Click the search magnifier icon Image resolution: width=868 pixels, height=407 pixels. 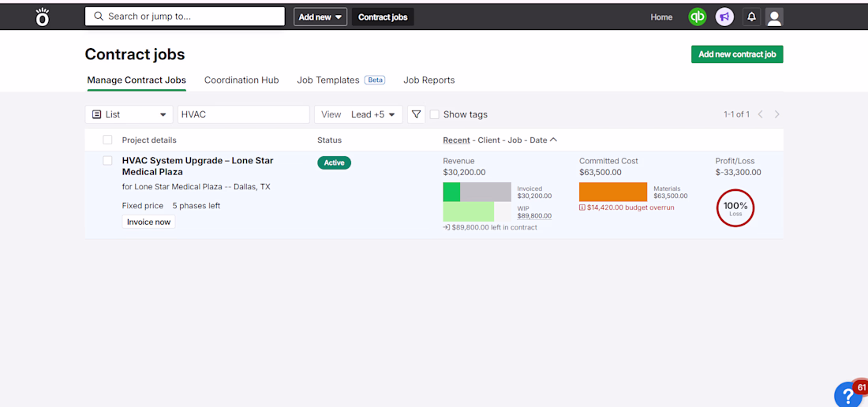[99, 17]
